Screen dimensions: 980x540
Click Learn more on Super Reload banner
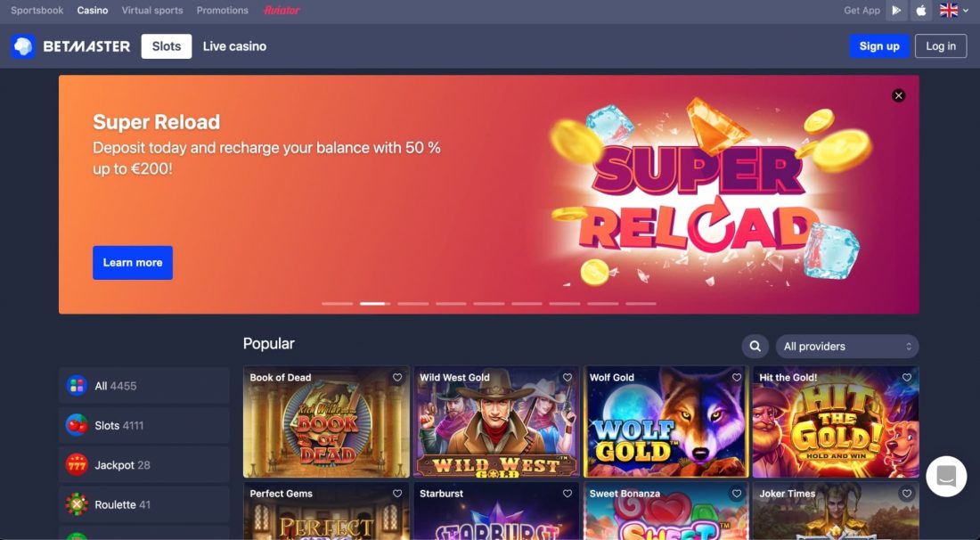[x=133, y=263]
